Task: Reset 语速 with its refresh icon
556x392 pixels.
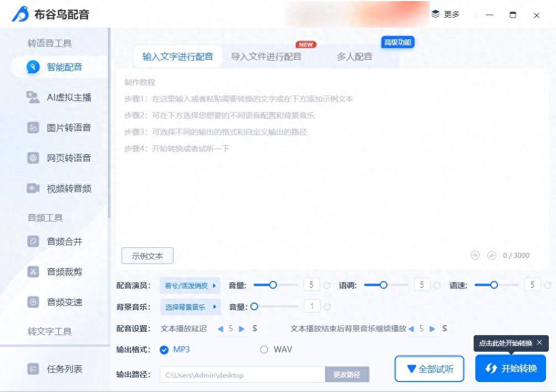Action: [x=548, y=285]
